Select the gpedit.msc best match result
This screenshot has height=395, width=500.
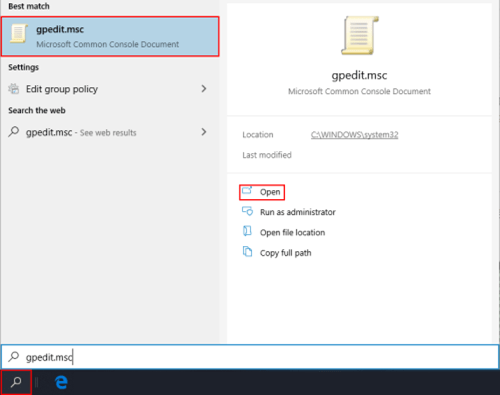point(110,36)
